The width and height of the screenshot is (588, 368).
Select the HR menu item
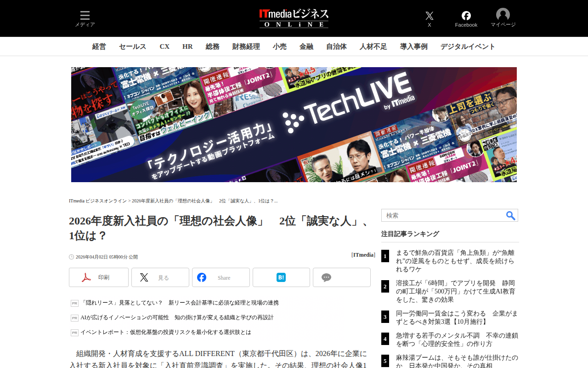(x=187, y=46)
